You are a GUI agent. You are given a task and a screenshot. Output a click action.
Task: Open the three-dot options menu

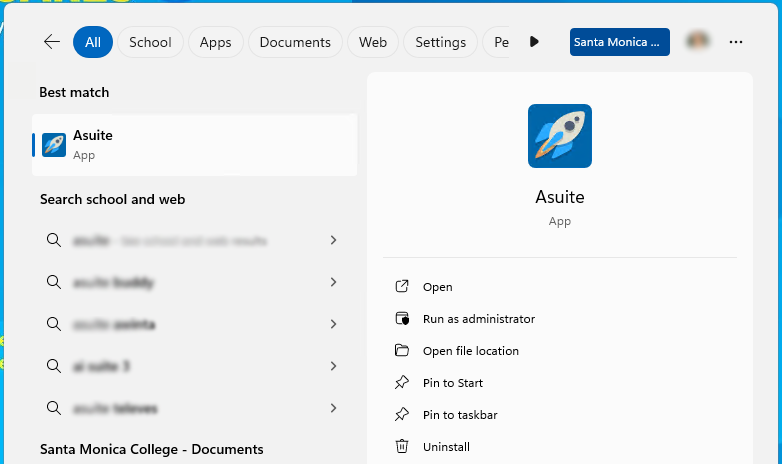tap(736, 42)
